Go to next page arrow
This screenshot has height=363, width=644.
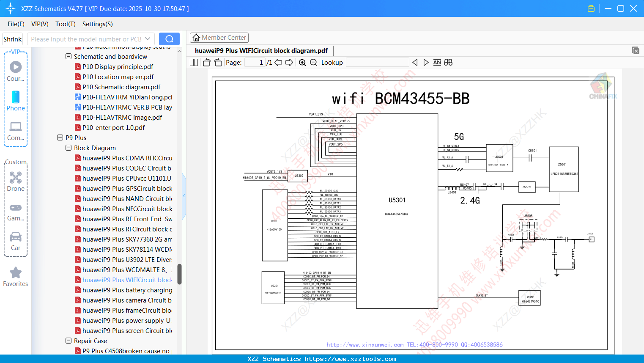[289, 62]
